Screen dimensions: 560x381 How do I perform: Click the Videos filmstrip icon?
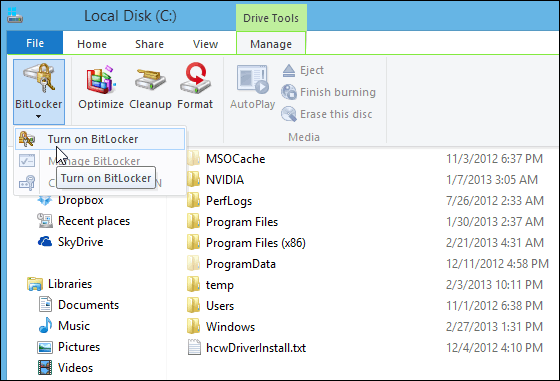[x=45, y=368]
